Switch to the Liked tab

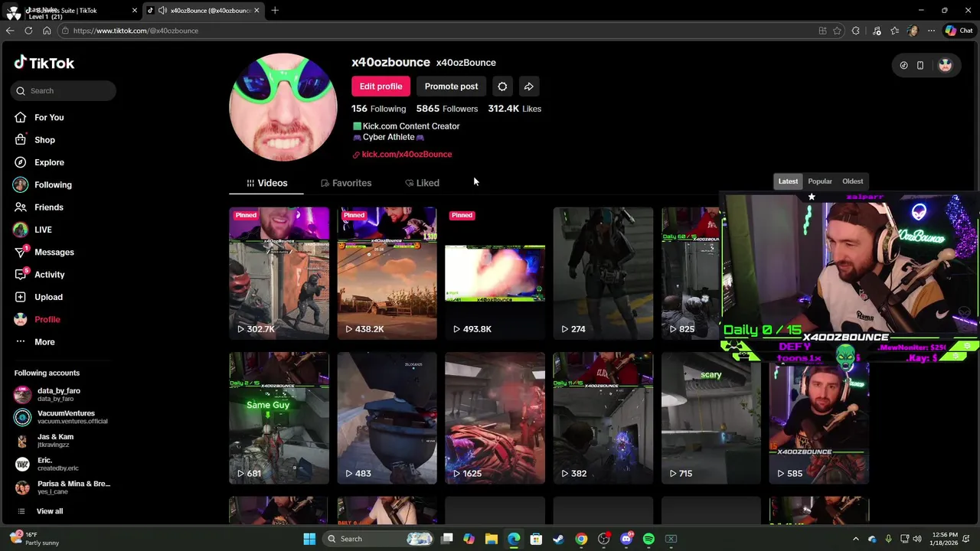pos(422,183)
